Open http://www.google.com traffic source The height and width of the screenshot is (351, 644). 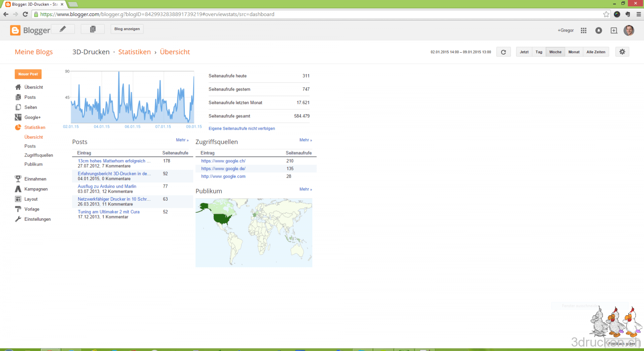pyautogui.click(x=223, y=177)
